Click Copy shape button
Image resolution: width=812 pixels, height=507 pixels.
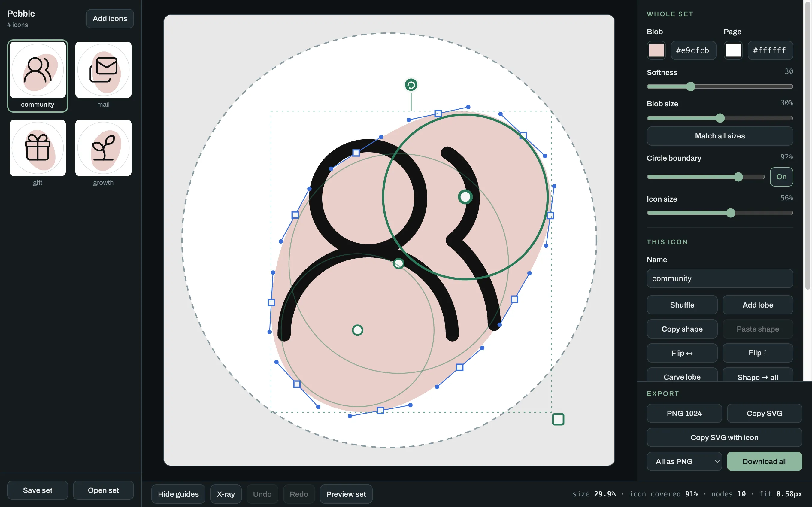682,329
